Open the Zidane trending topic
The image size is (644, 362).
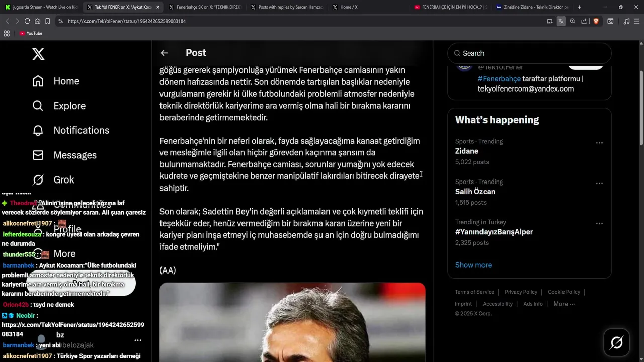pyautogui.click(x=467, y=151)
